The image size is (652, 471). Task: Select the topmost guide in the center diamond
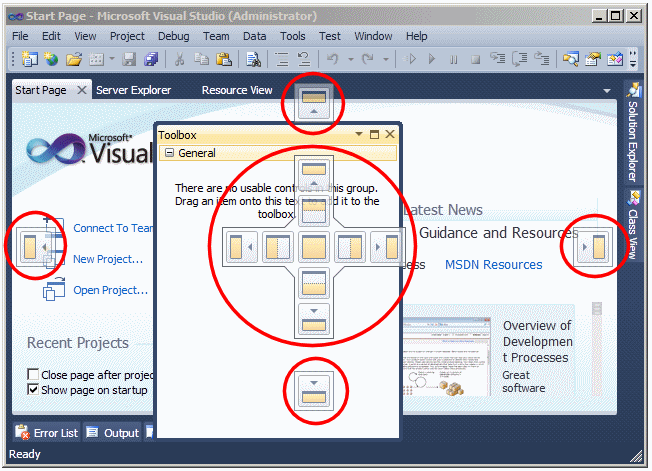point(314,175)
